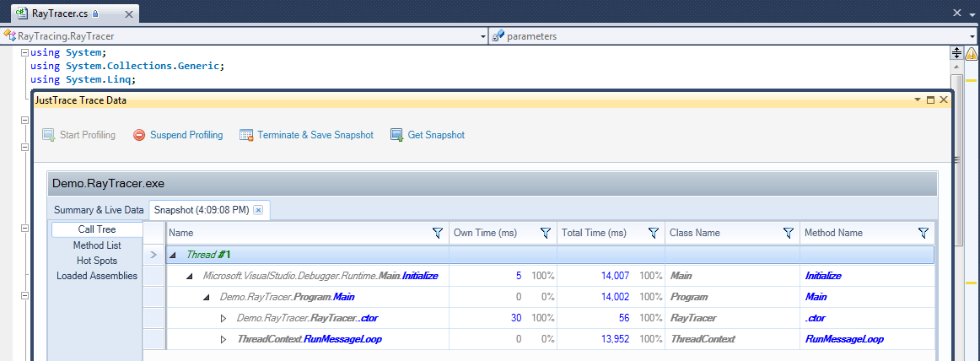
Task: Switch to Summary & Live Data tab
Action: coord(99,210)
